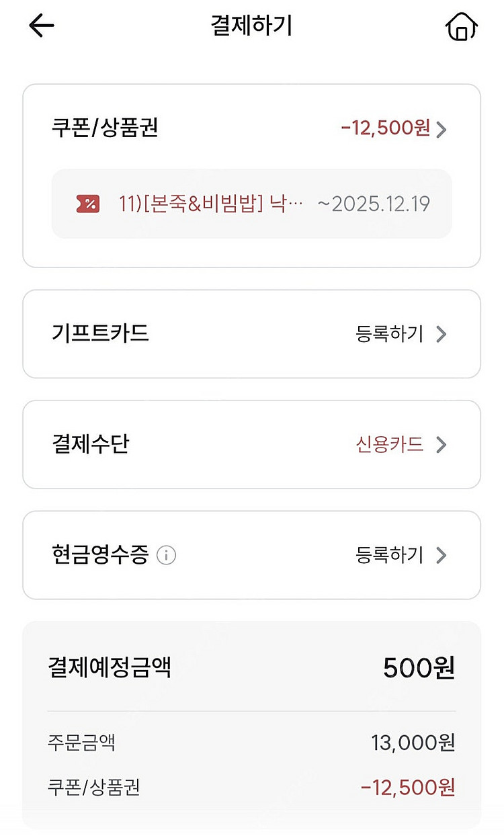The height and width of the screenshot is (838, 504).
Task: Open 결제수단 options via chevron arrow
Action: click(x=441, y=445)
